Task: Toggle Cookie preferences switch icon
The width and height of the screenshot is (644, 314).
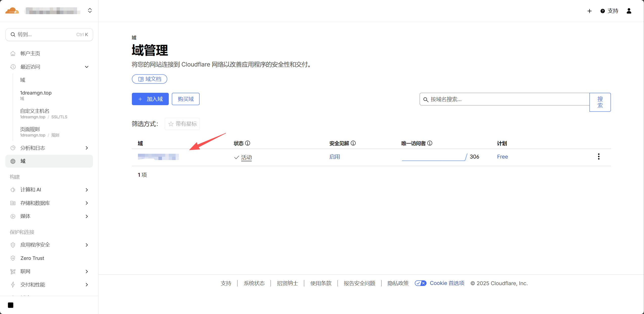Action: point(420,283)
